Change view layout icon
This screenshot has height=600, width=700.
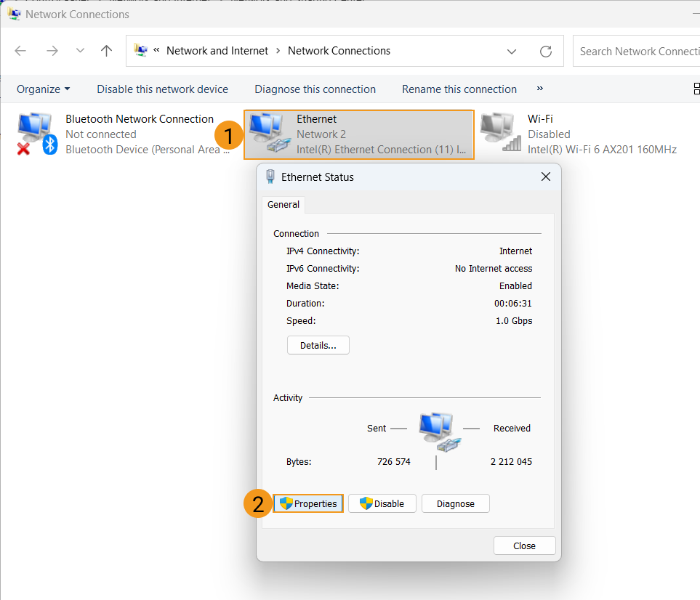696,89
